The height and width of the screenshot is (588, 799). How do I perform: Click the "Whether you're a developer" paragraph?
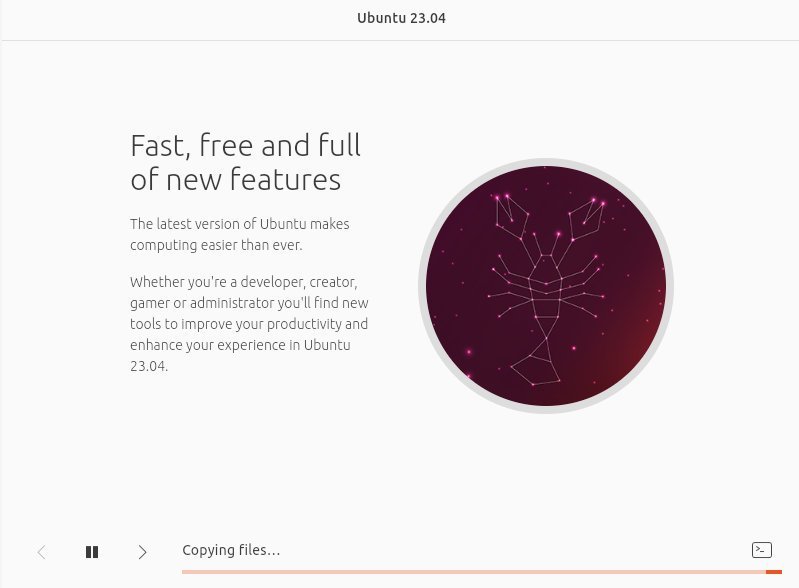pos(249,324)
